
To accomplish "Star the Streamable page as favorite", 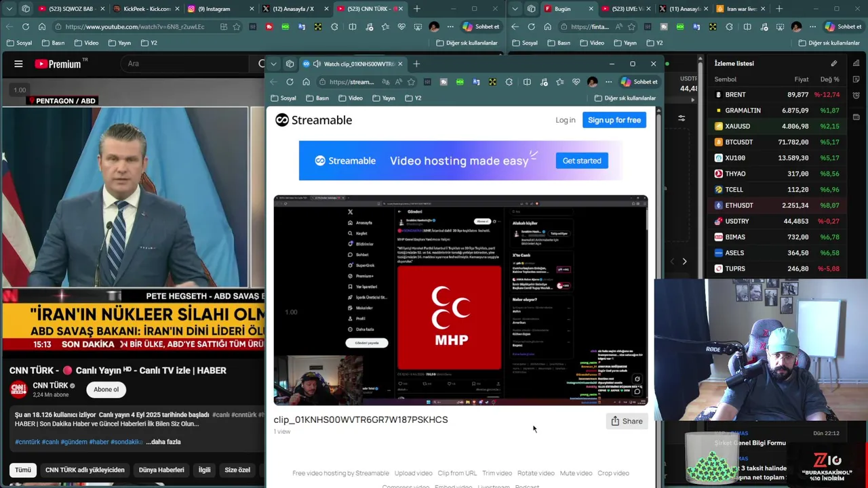I will (411, 82).
